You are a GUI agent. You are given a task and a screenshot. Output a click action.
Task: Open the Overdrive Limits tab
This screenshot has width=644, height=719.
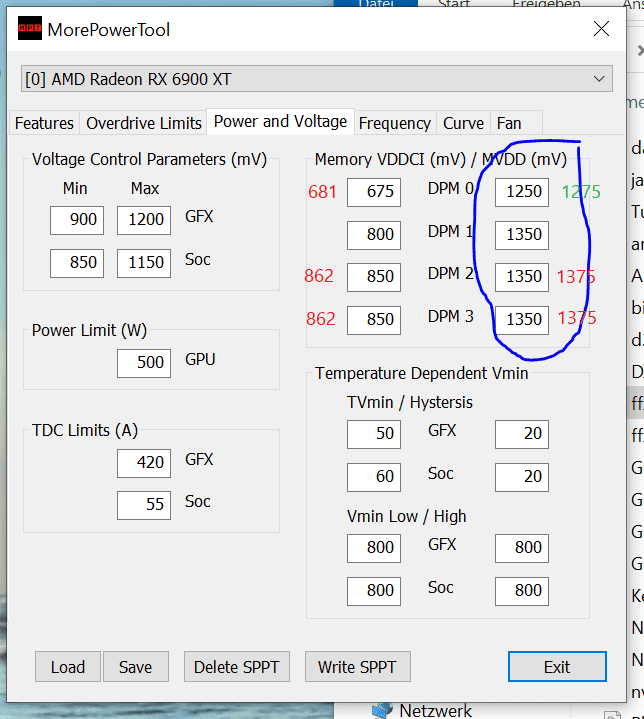tap(144, 123)
